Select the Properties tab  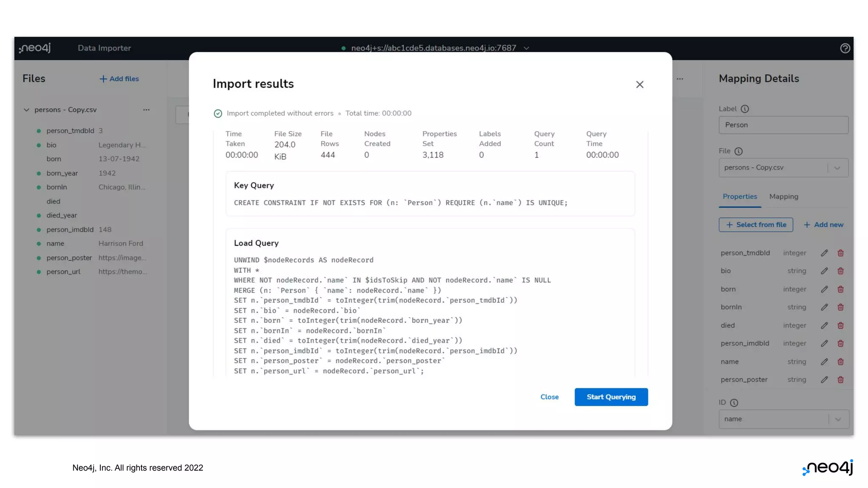740,197
